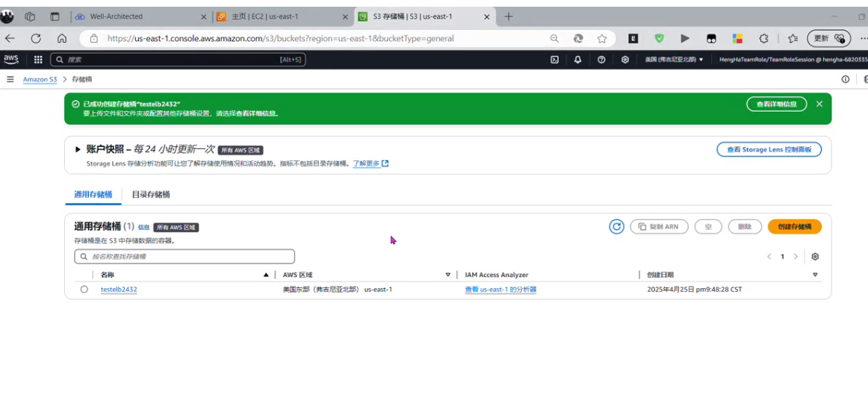Zoom out using address bar magnifier
This screenshot has width=868, height=403.
coord(554,39)
